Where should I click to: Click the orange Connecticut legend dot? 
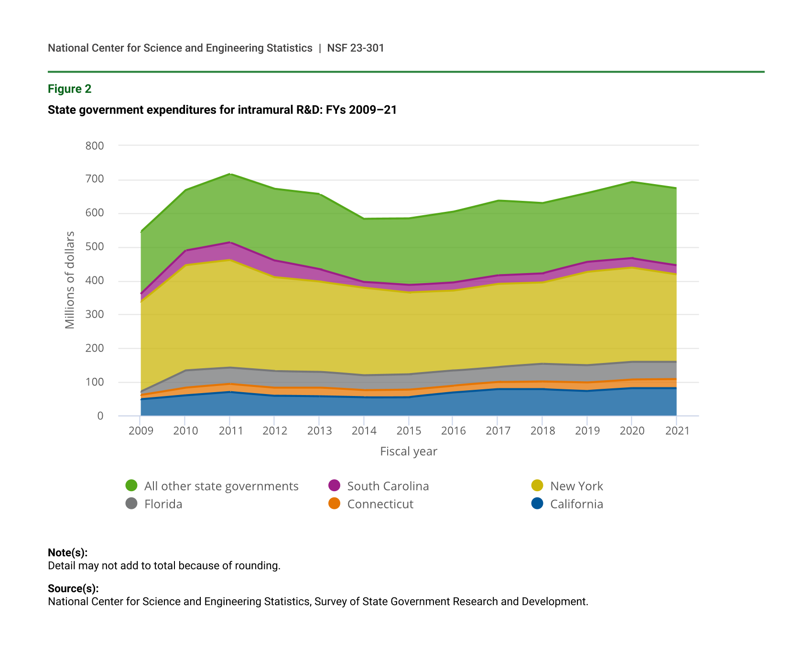click(334, 504)
